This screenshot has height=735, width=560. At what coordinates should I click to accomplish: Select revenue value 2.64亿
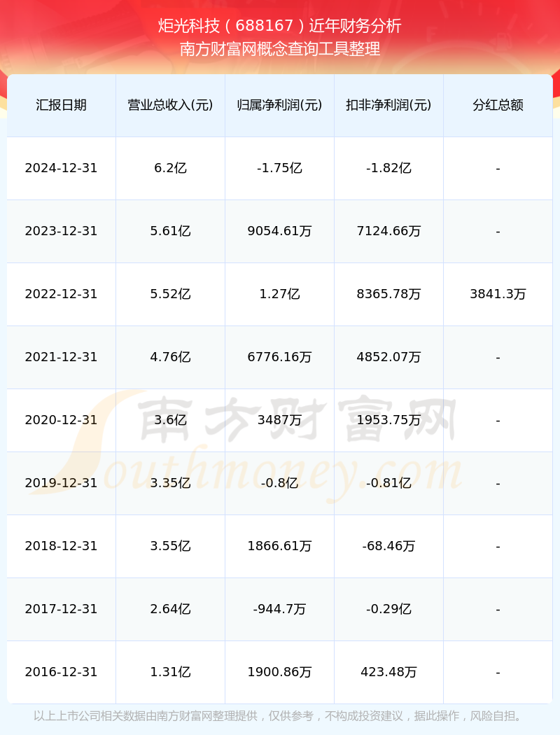(x=170, y=609)
